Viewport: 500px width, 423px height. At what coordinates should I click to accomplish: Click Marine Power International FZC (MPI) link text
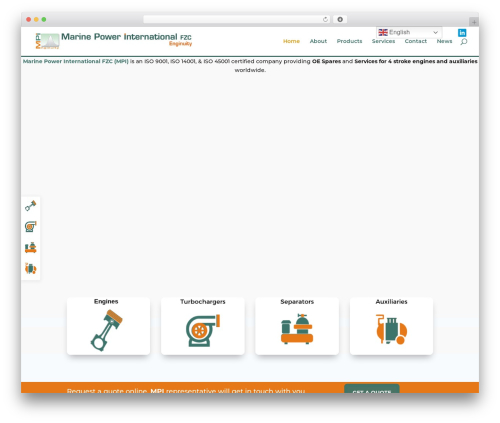(76, 61)
